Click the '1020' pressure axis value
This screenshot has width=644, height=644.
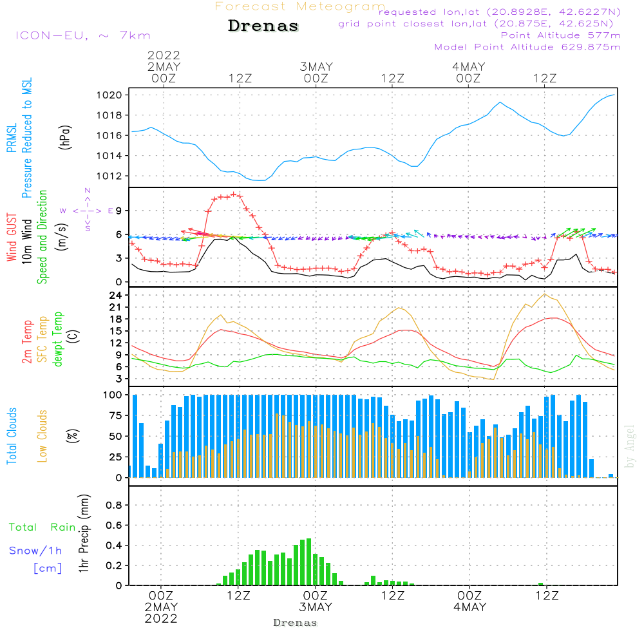[109, 95]
